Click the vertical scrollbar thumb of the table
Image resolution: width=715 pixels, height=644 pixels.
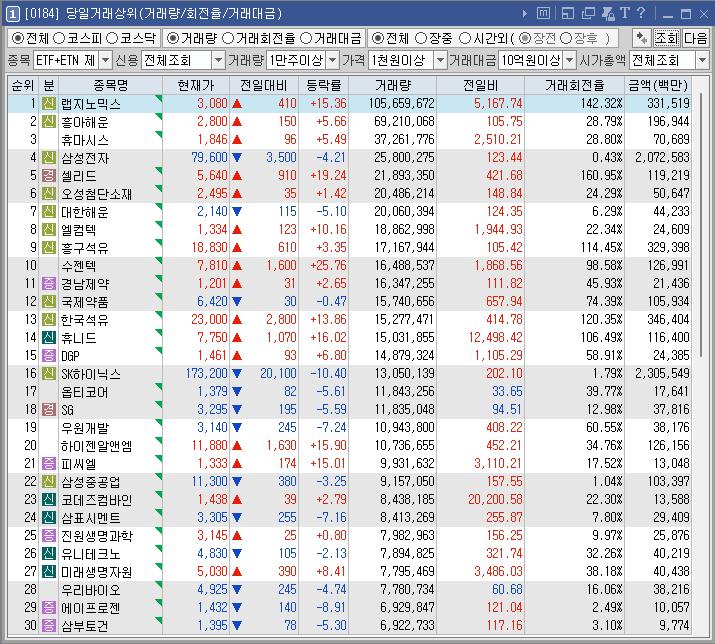pyautogui.click(x=701, y=227)
